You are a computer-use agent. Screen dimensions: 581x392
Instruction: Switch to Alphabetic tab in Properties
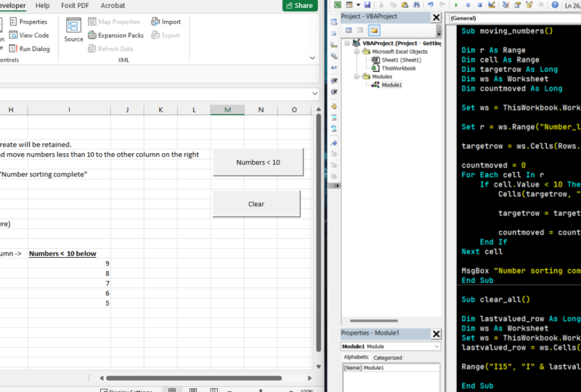356,357
